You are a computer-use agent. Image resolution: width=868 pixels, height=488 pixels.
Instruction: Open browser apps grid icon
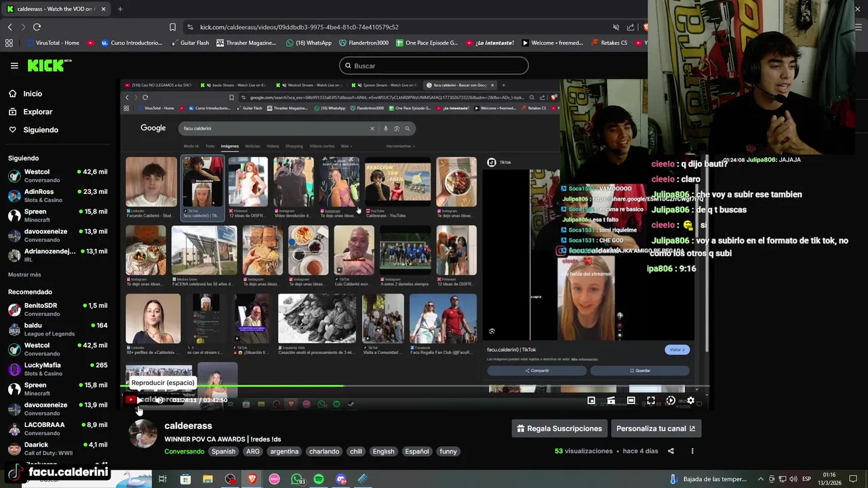coord(9,43)
